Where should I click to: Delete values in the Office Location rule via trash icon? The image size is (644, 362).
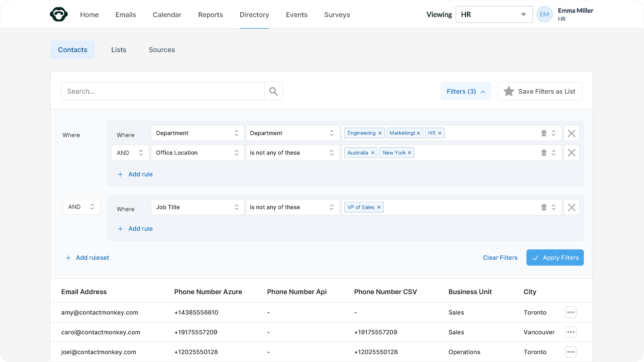point(544,153)
